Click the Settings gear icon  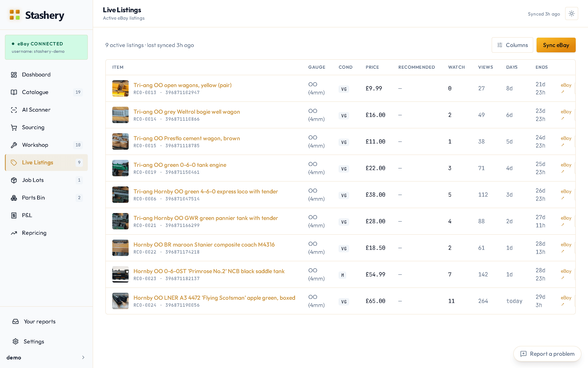click(x=16, y=341)
